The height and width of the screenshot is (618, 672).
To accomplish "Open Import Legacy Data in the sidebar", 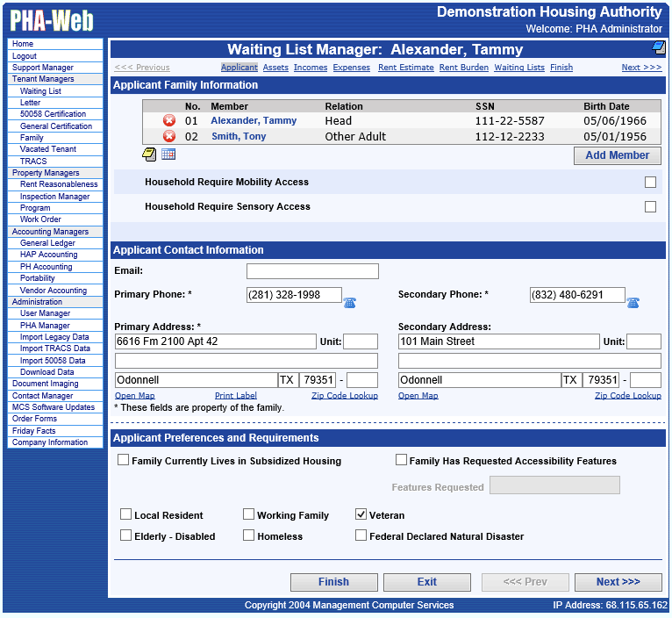I will tap(55, 337).
